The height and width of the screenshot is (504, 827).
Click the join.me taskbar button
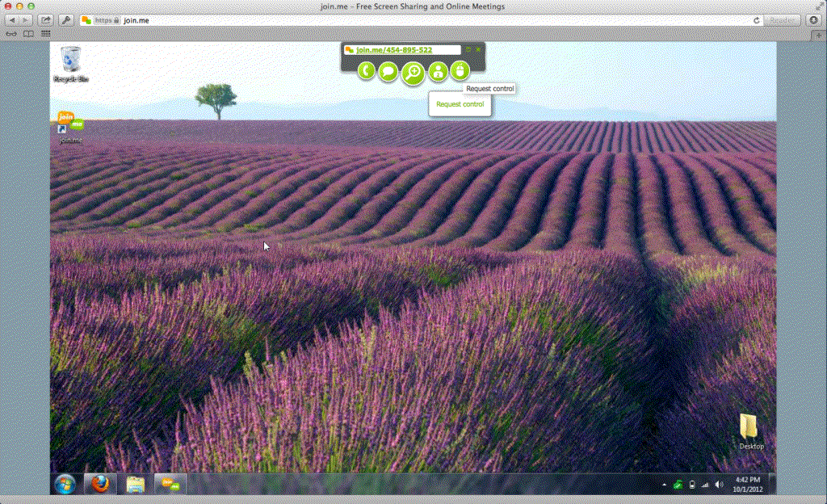(x=170, y=484)
